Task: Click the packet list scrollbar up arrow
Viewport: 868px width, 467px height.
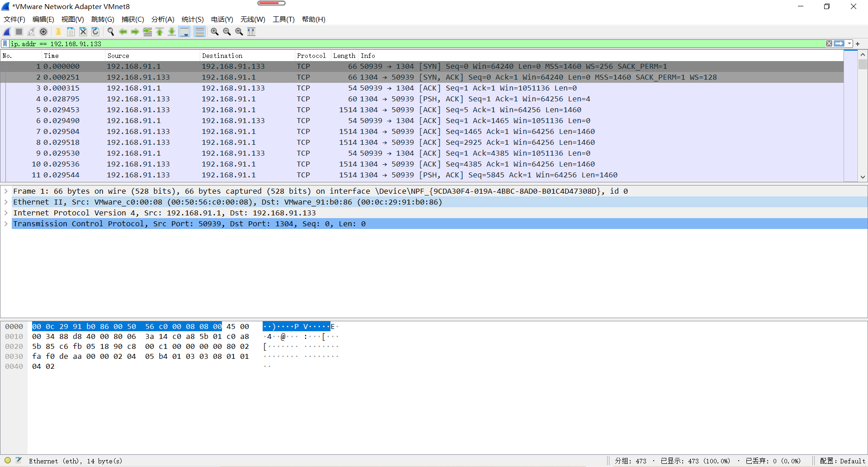Action: [863, 55]
